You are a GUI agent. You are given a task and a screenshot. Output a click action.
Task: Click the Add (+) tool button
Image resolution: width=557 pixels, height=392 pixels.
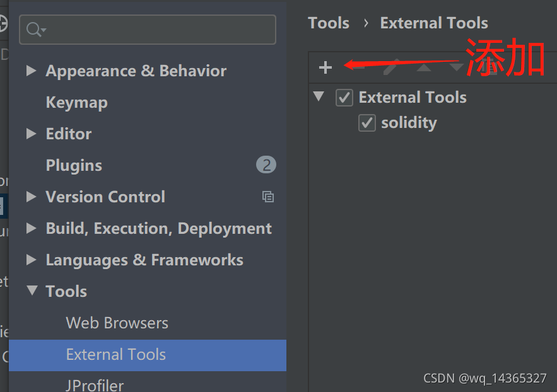(x=325, y=67)
